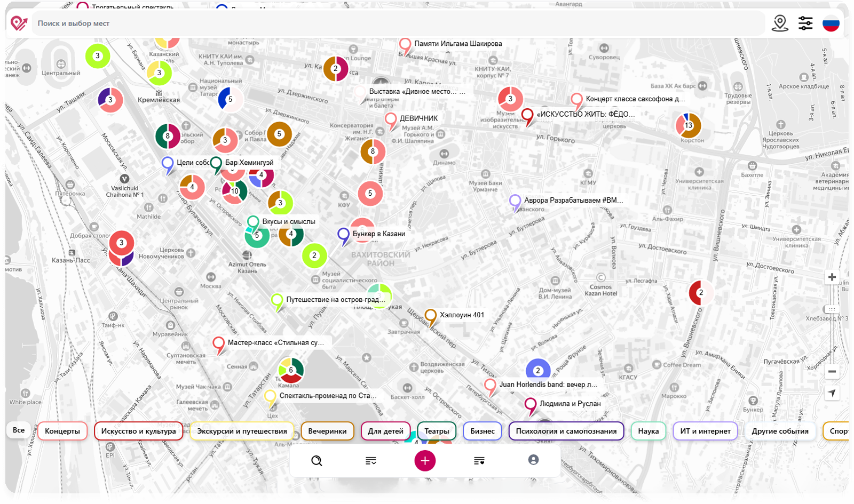
Task: Expand the cluster marker numbered 10
Action: click(x=235, y=191)
